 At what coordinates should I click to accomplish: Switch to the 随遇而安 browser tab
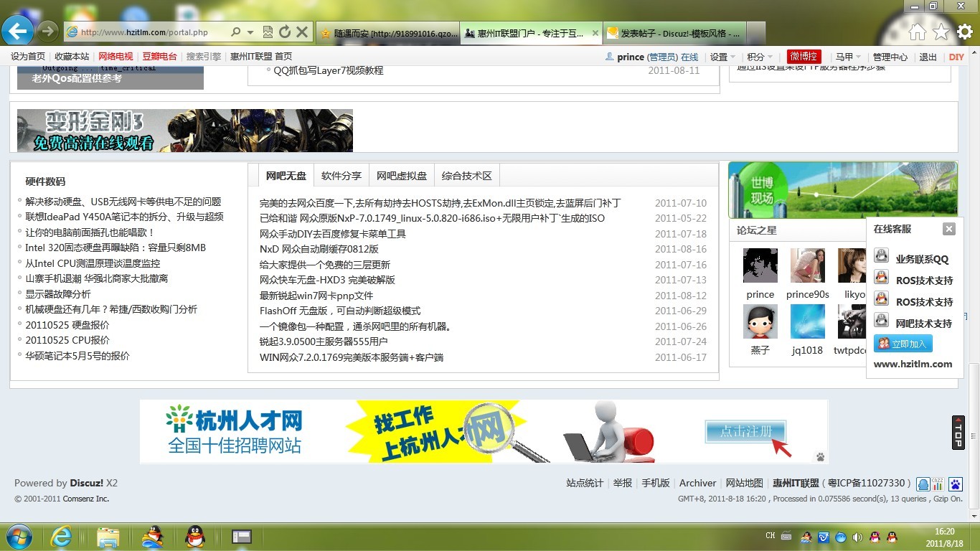click(387, 33)
